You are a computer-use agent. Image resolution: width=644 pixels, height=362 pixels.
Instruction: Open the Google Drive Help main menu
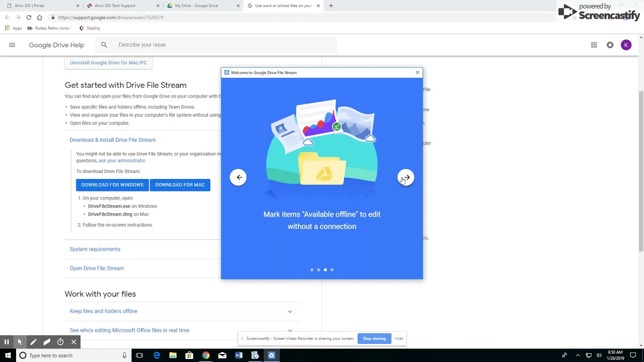pos(12,45)
